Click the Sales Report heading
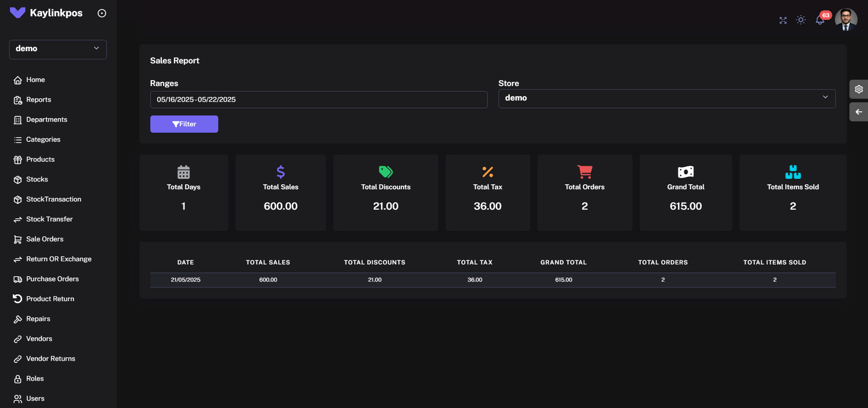The height and width of the screenshot is (408, 868). [x=175, y=61]
